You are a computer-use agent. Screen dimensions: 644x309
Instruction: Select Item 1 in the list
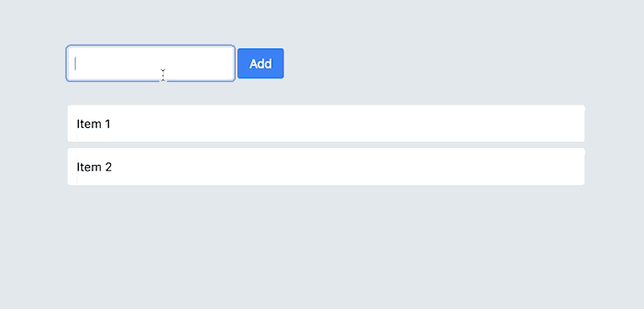coord(326,123)
